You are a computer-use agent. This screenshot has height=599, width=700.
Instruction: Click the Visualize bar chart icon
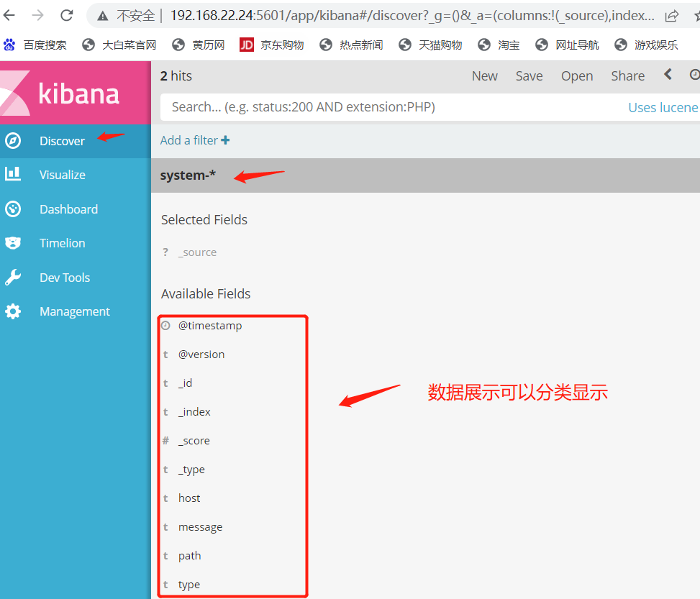pyautogui.click(x=13, y=173)
